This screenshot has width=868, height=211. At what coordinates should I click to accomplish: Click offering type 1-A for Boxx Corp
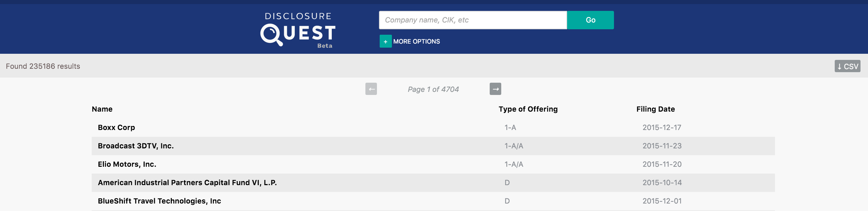[510, 127]
